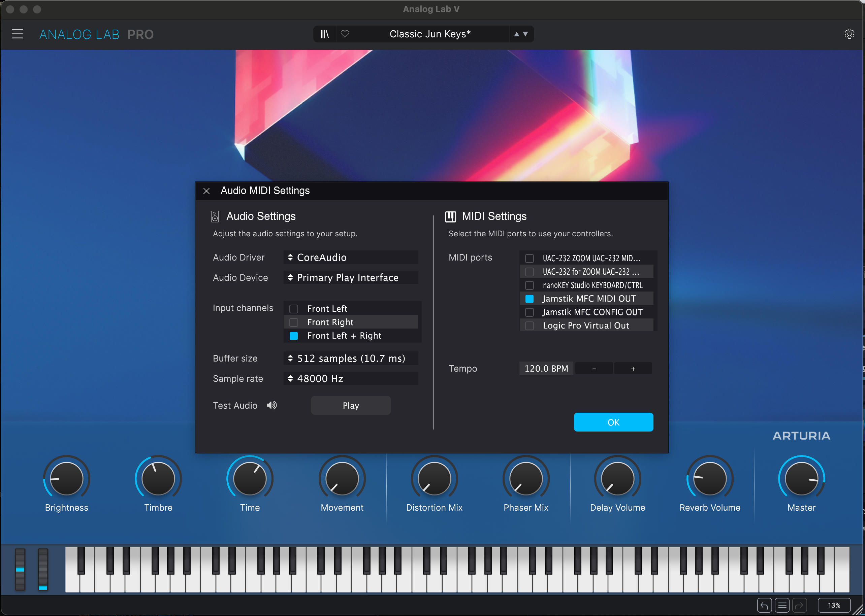Close Audio MIDI Settings with X

(x=206, y=191)
